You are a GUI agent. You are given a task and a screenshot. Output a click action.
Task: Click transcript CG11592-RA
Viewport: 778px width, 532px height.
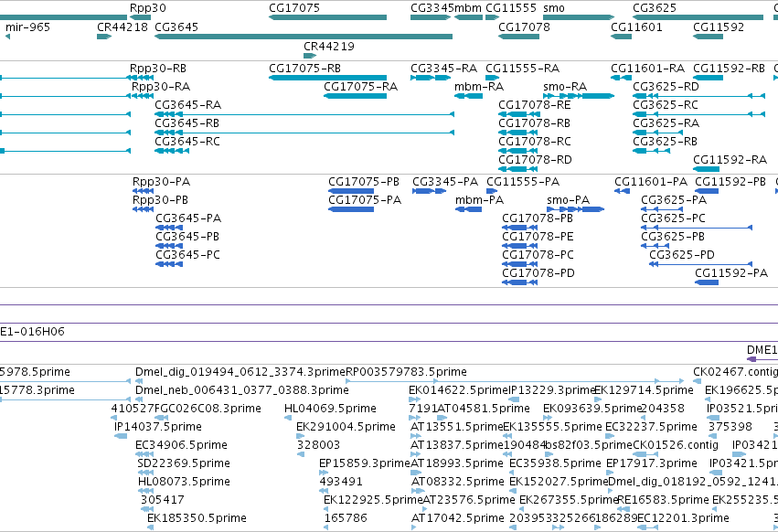tap(730, 160)
